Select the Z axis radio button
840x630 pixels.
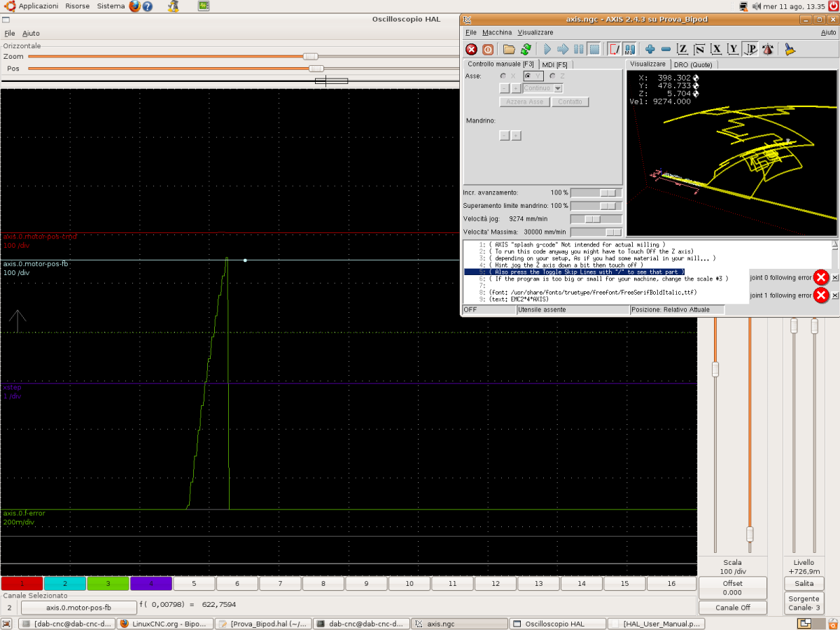(552, 76)
